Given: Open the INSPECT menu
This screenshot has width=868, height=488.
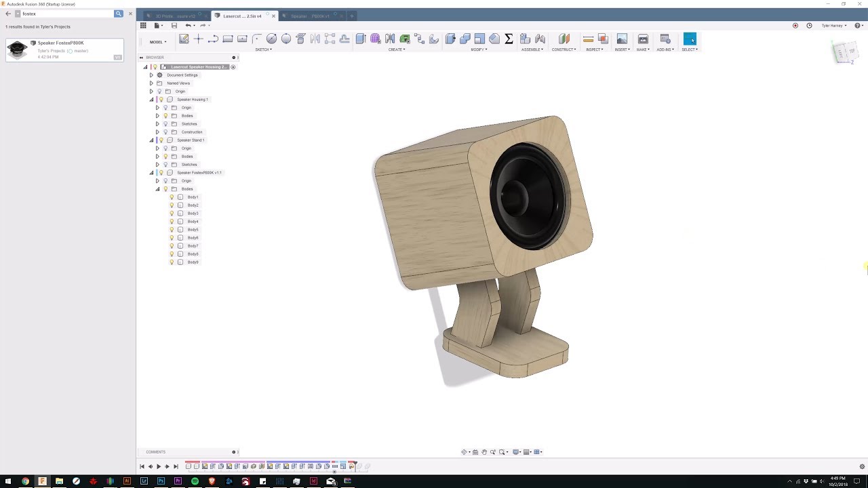Looking at the screenshot, I should click(x=595, y=49).
